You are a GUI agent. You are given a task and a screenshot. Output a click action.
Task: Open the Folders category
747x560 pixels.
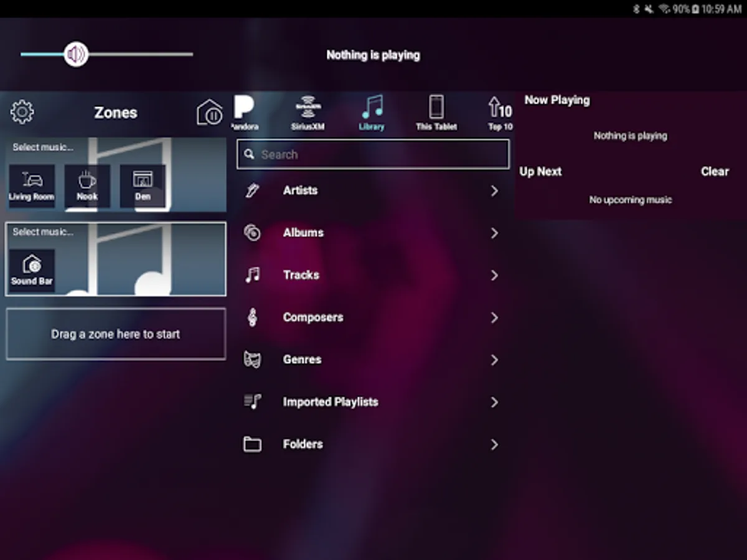coord(373,444)
